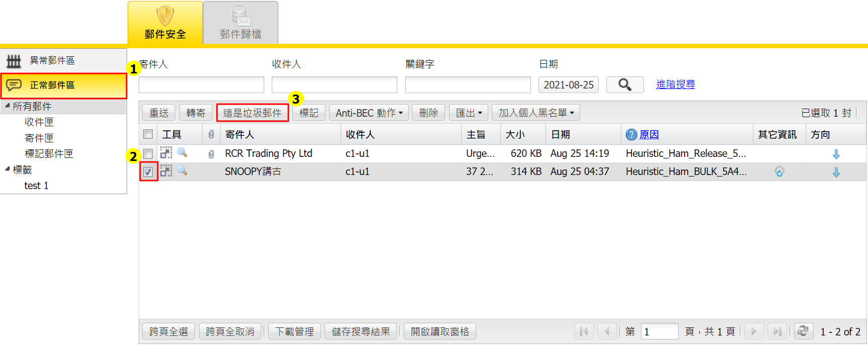868x345 pixels.
Task: Collapse the 所有郵件 tree node
Action: point(8,106)
